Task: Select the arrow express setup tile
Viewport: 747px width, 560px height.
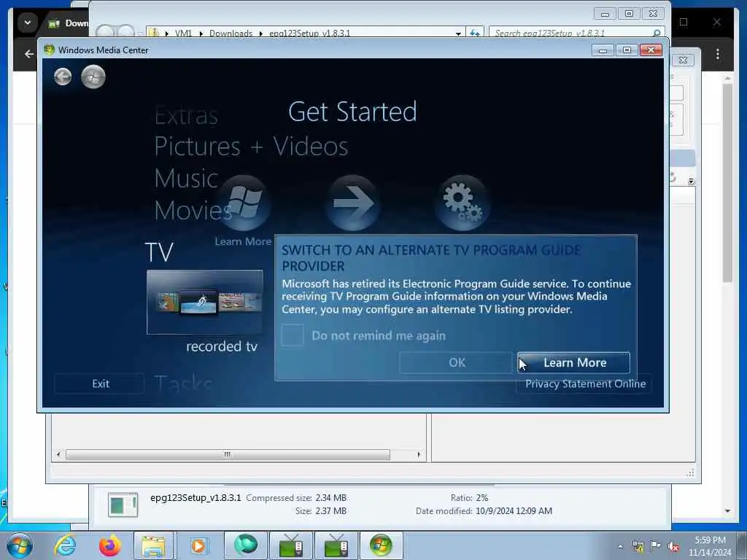Action: [x=352, y=203]
